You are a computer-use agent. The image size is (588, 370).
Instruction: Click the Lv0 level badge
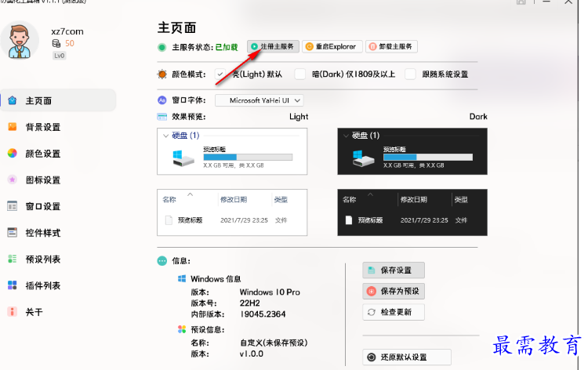click(x=60, y=56)
